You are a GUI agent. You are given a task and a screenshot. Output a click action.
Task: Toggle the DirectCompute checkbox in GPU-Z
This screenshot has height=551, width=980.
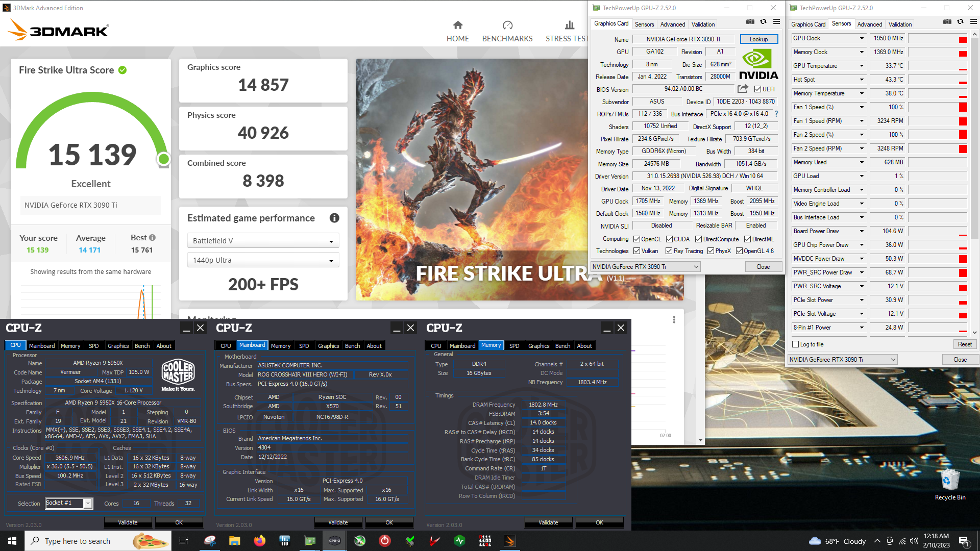(x=698, y=239)
